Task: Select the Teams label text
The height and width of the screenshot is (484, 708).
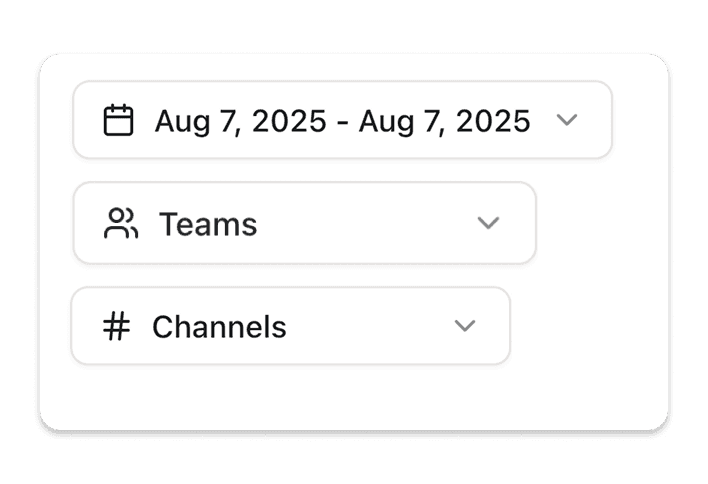Action: (208, 225)
